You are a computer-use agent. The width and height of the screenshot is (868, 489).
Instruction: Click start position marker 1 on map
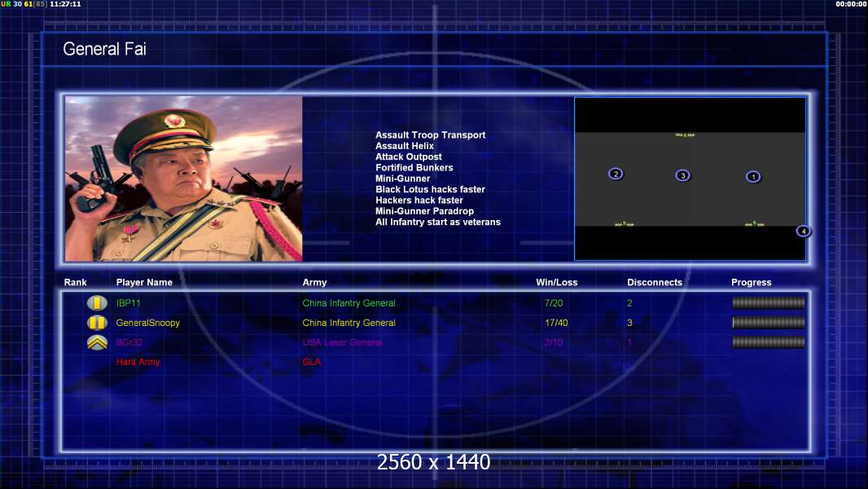coord(753,177)
